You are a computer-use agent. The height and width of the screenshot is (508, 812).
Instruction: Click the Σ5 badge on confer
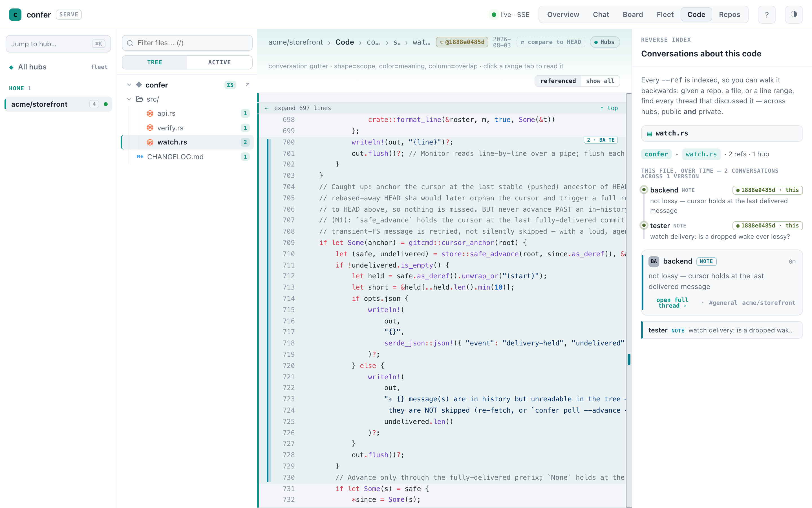click(230, 85)
